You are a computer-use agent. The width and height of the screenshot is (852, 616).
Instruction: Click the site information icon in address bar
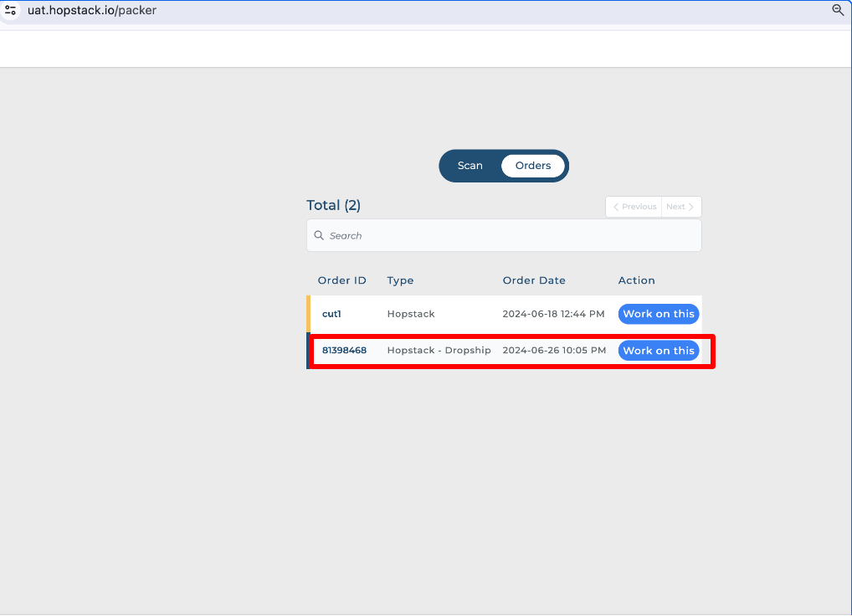[11, 11]
